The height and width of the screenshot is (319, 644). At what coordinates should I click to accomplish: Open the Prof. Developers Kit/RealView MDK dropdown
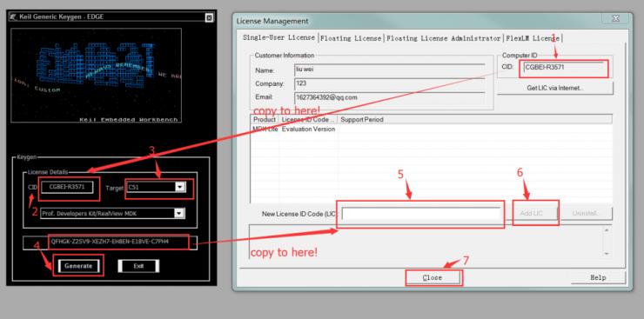[x=179, y=213]
